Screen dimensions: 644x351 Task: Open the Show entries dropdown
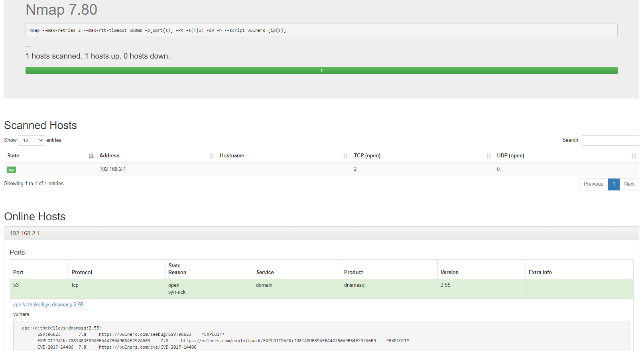point(32,140)
